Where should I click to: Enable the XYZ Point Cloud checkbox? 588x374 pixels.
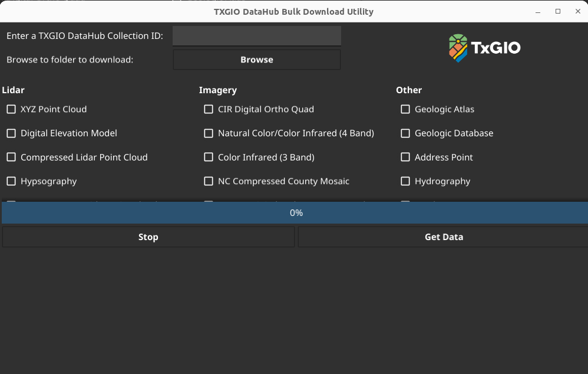[x=11, y=109]
